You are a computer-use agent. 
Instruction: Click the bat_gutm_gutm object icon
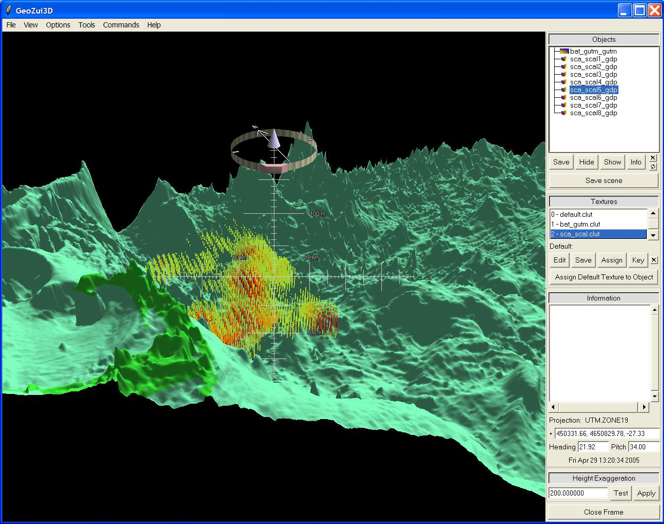pyautogui.click(x=564, y=51)
